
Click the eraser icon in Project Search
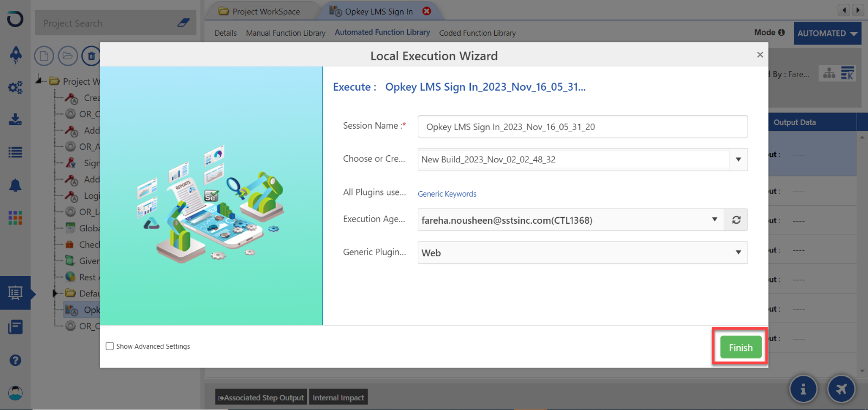pos(183,23)
